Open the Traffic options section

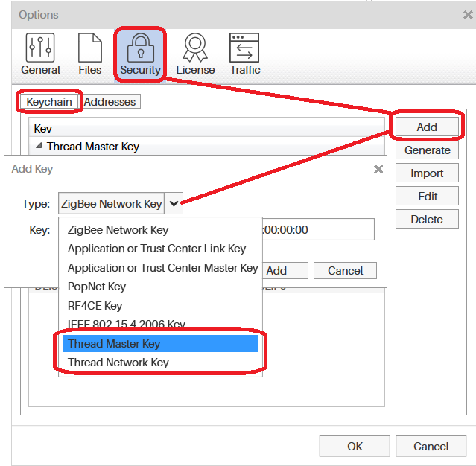point(244,54)
